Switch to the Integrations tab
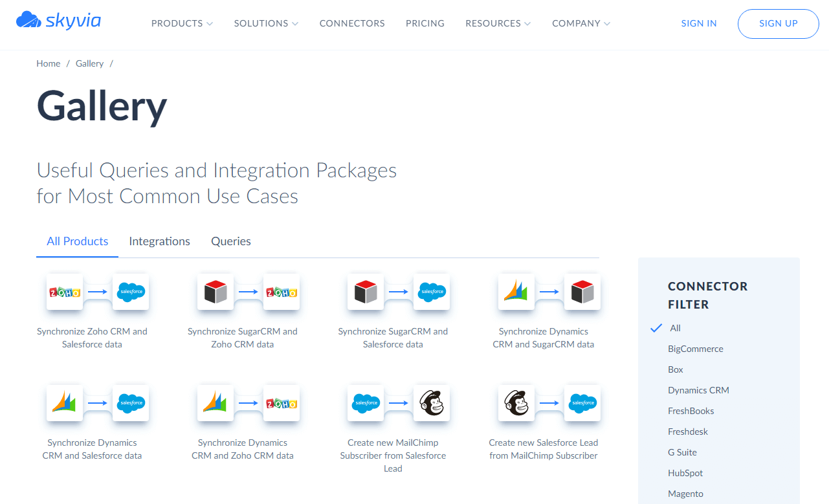Viewport: 829px width, 504px height. coord(160,241)
